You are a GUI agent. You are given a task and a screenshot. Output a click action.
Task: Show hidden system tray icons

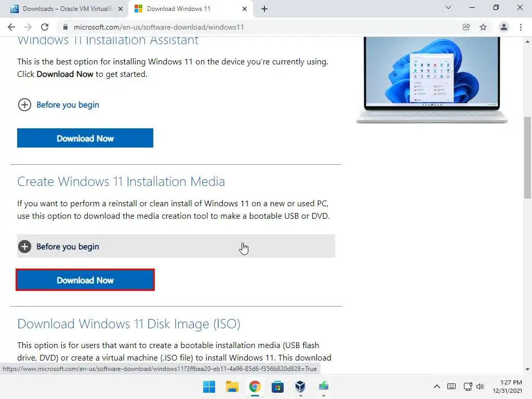tap(437, 387)
